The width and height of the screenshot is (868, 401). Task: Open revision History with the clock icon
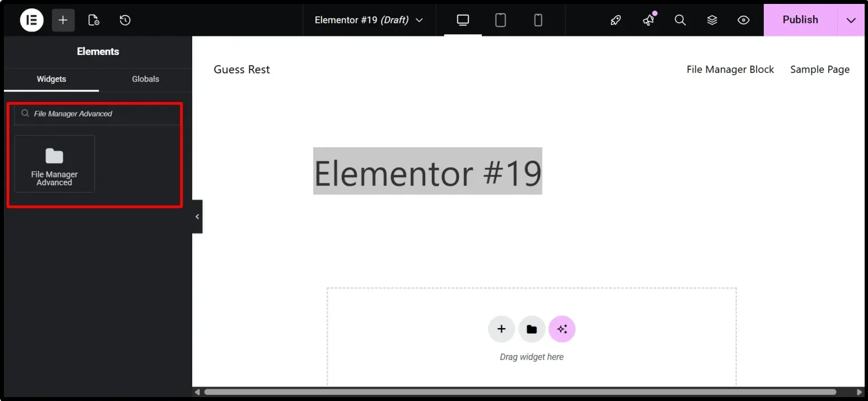(x=125, y=20)
